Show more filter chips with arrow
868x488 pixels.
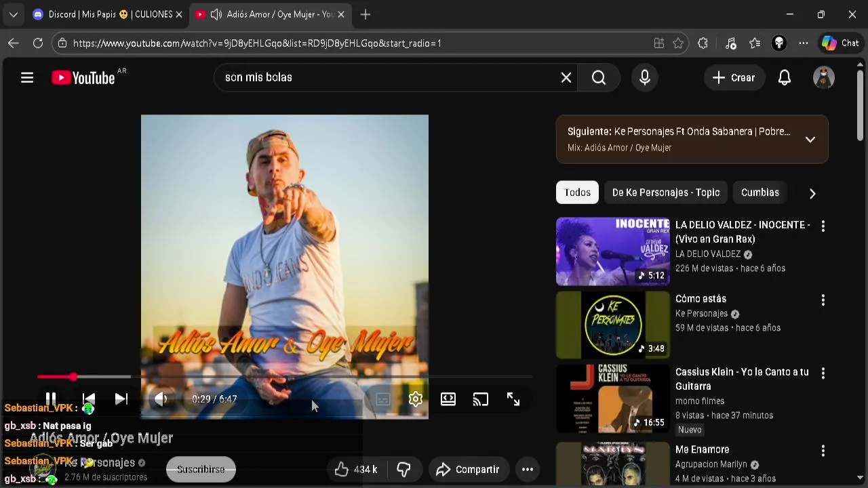click(x=812, y=193)
